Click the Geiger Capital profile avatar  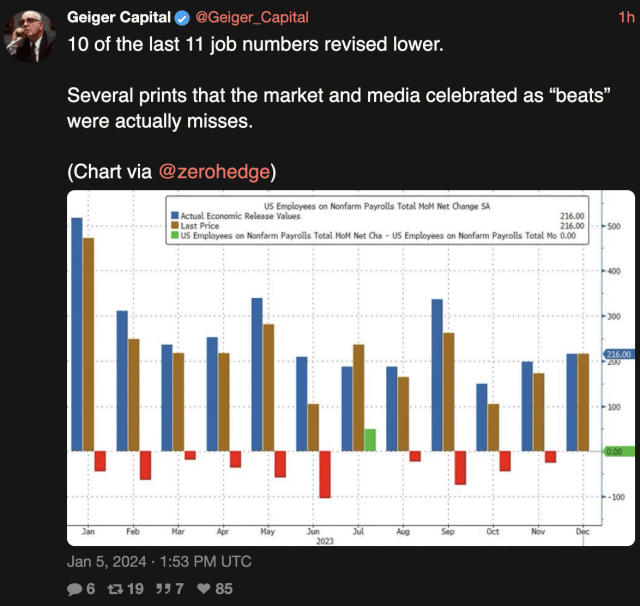click(30, 36)
